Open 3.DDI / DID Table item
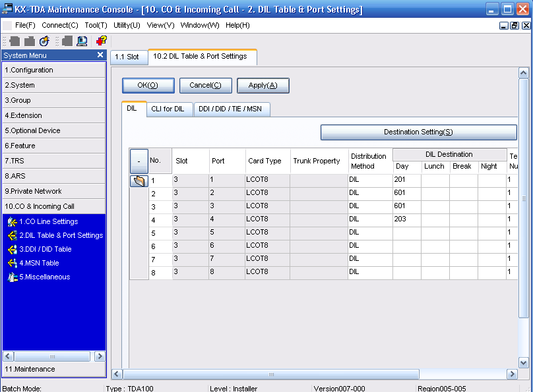The width and height of the screenshot is (533, 392). (x=46, y=249)
